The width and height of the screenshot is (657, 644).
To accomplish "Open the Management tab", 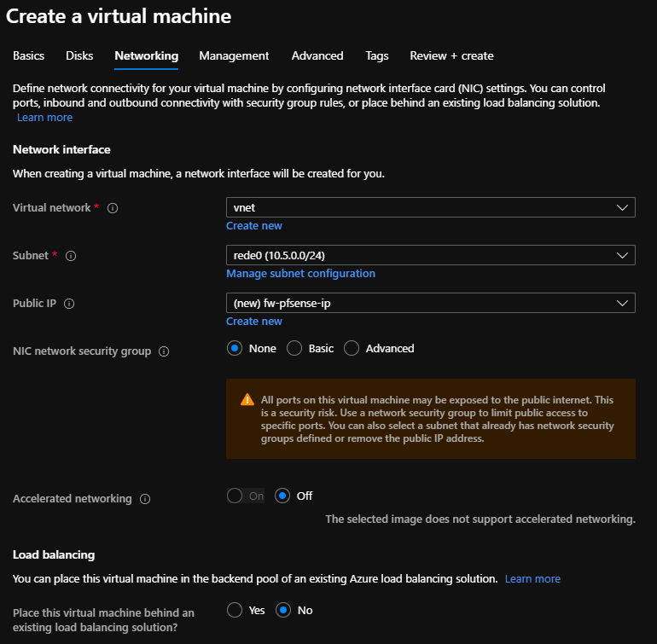I will (234, 55).
